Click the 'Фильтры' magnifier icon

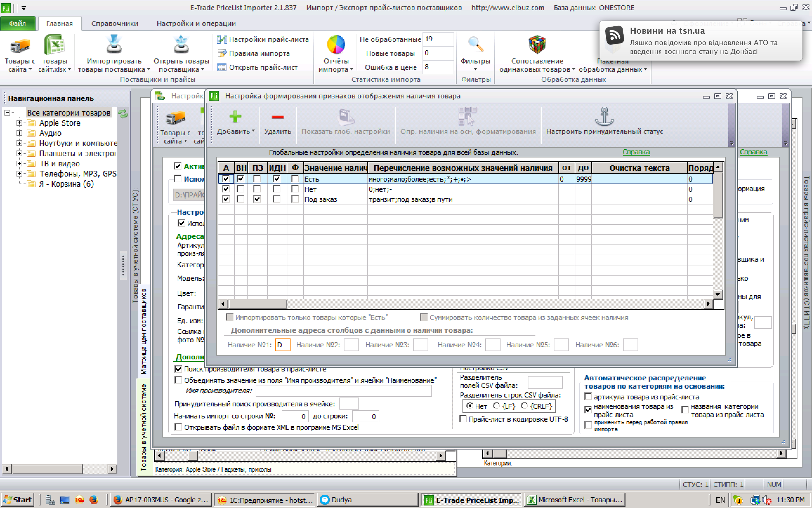(475, 44)
